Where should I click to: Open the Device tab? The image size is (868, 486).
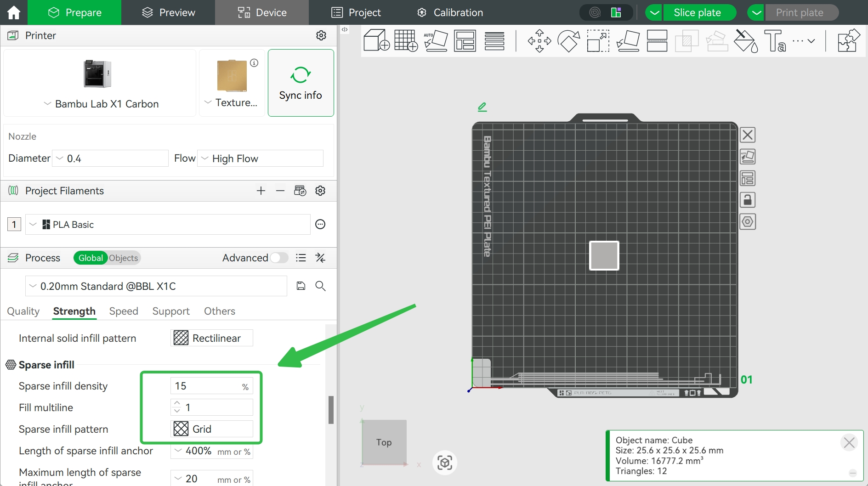[262, 12]
